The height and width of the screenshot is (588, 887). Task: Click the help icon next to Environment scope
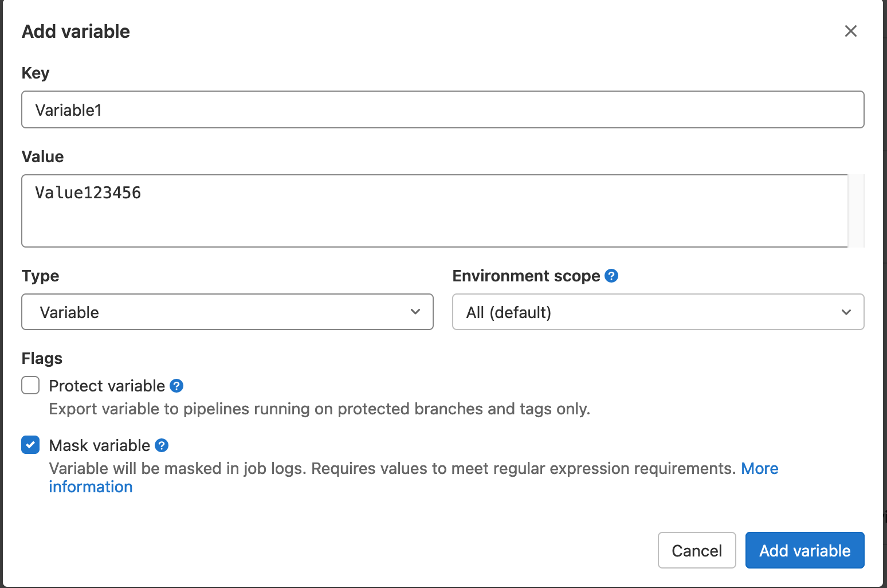point(611,276)
